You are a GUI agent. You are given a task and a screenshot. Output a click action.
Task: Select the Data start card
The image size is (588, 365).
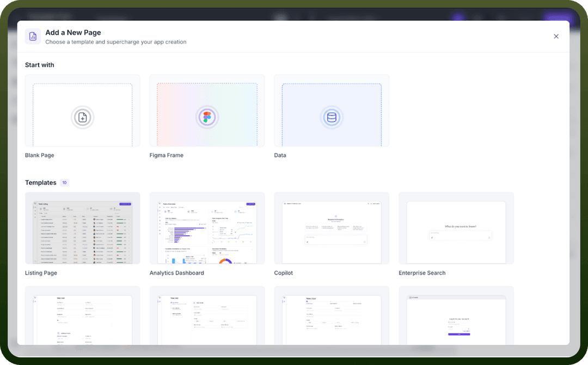coord(332,110)
